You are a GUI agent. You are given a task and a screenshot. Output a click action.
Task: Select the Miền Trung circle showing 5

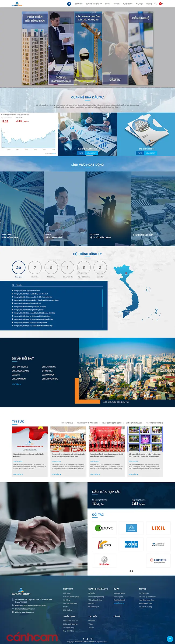[x=51, y=268]
